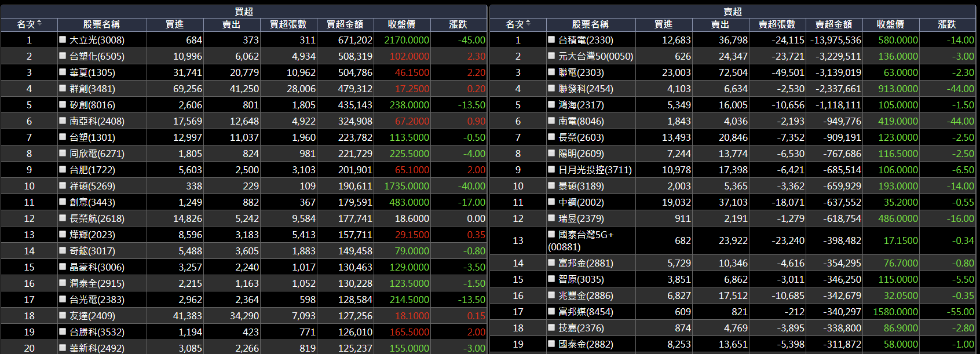Open stock name 智原(3035)
980x354 pixels.
click(581, 279)
